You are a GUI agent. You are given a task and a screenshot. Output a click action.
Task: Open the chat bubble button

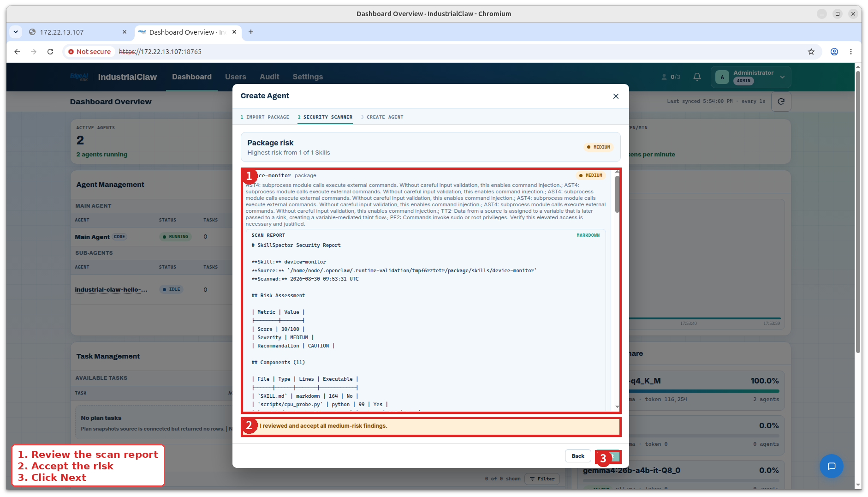point(831,466)
